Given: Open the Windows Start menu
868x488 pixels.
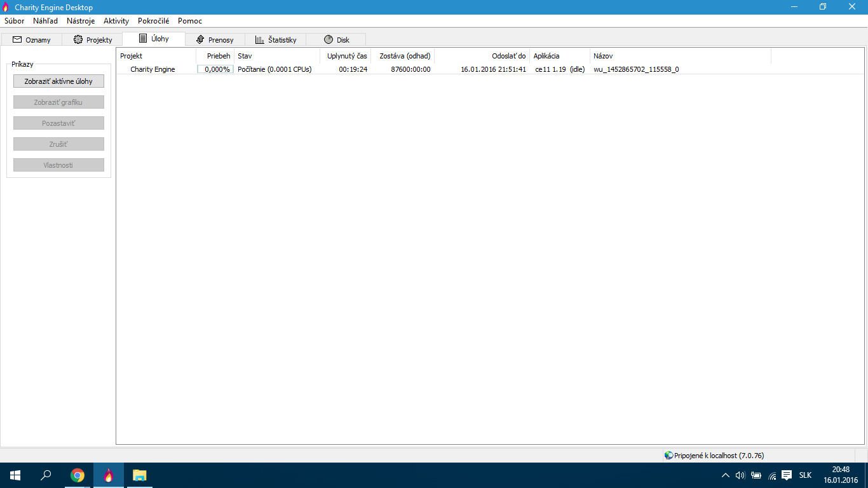Looking at the screenshot, I should 15,475.
